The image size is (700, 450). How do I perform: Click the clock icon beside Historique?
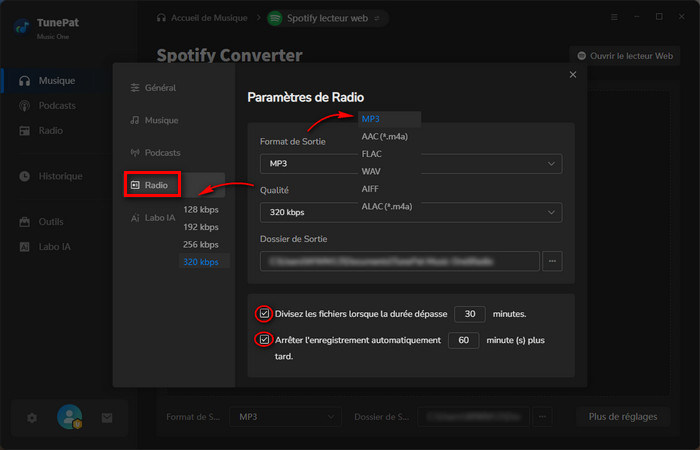(x=25, y=176)
